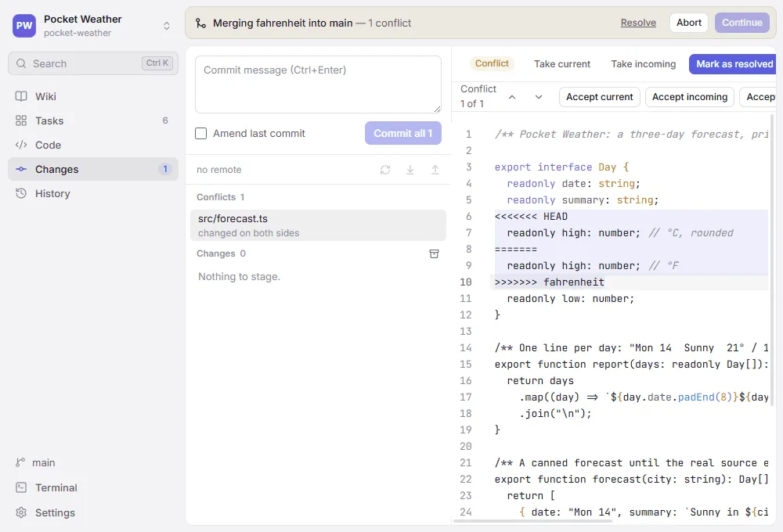Screen dimensions: 783x532
Task: Open the project switcher chevron
Action: point(167,26)
